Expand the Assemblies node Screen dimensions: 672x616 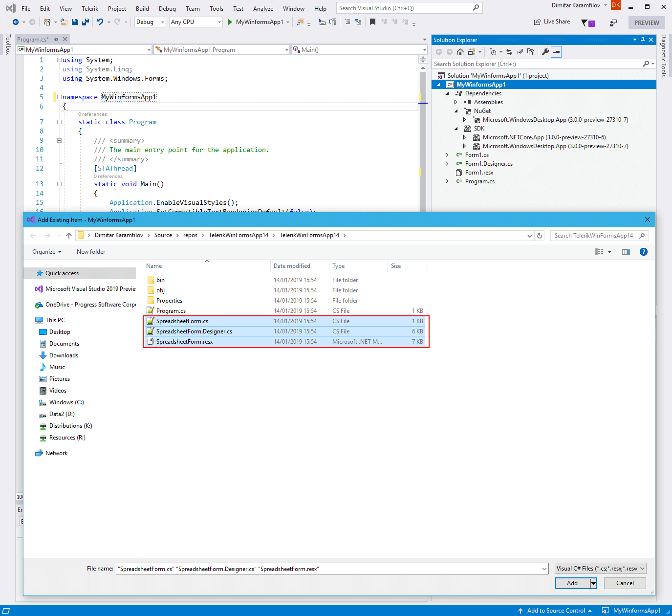tap(456, 102)
